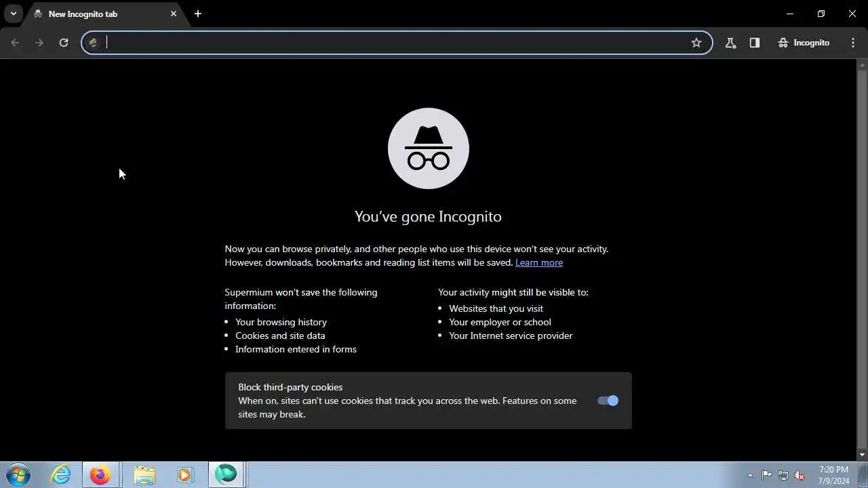Open Windows Explorer folder on taskbar

pos(144,474)
